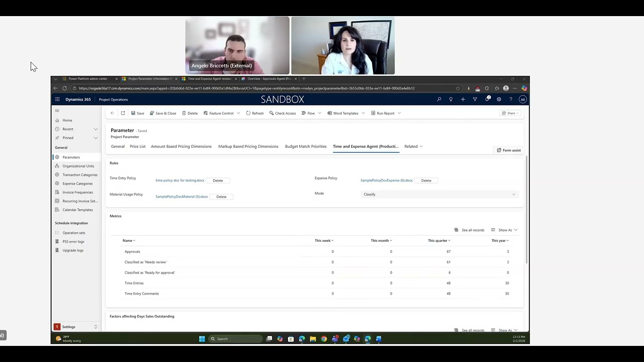The image size is (644, 362).
Task: Click the search magnifier in Dynamics header
Action: click(439, 100)
